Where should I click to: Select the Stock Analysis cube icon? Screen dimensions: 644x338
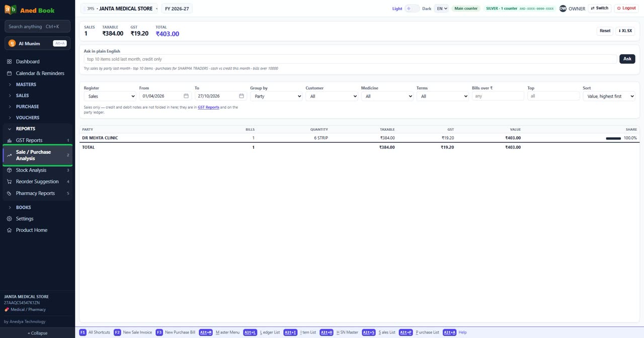[9, 170]
